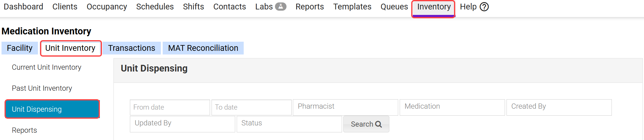
Task: Click the From date field
Action: click(170, 107)
